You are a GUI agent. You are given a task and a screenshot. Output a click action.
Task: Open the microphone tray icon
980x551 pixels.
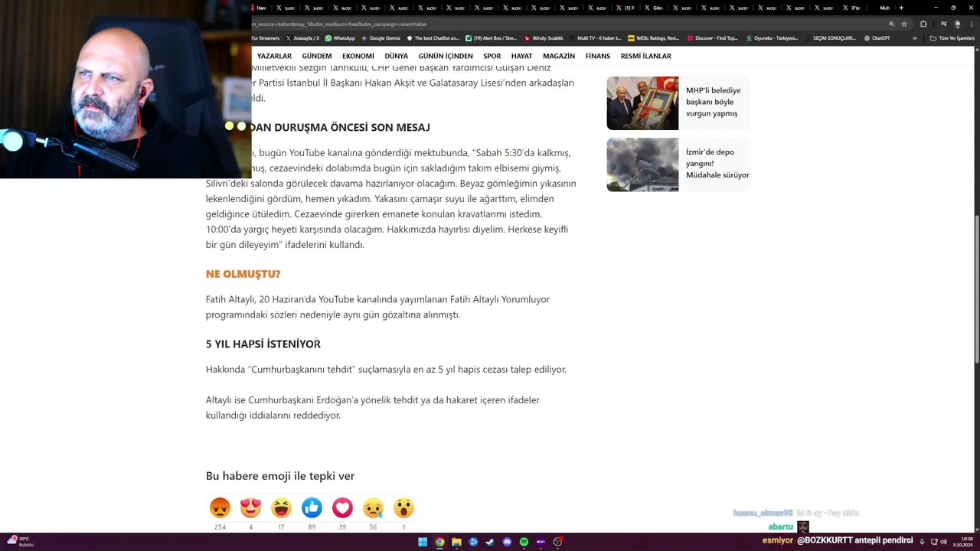point(922,542)
